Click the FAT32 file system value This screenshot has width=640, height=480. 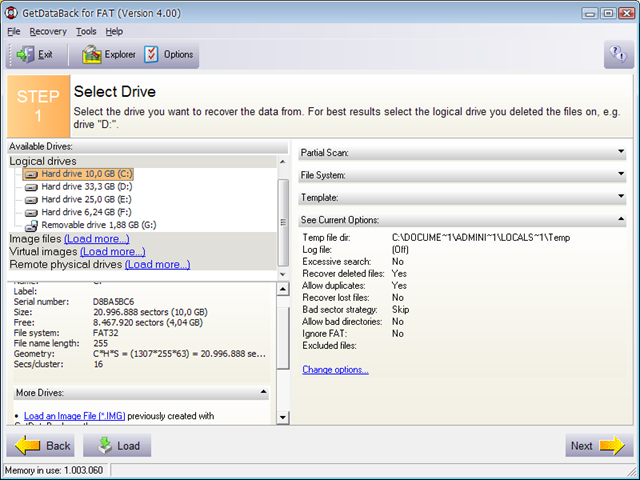(106, 333)
